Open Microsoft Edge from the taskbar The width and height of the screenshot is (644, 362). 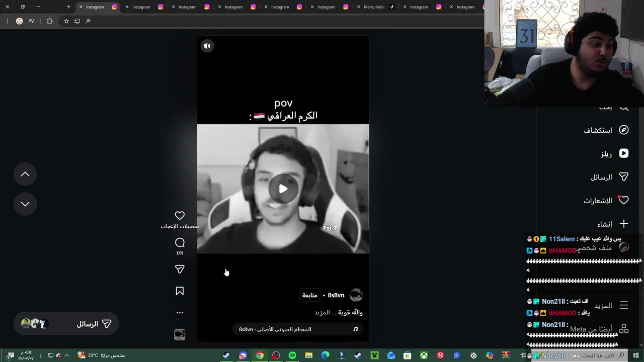tap(325, 355)
